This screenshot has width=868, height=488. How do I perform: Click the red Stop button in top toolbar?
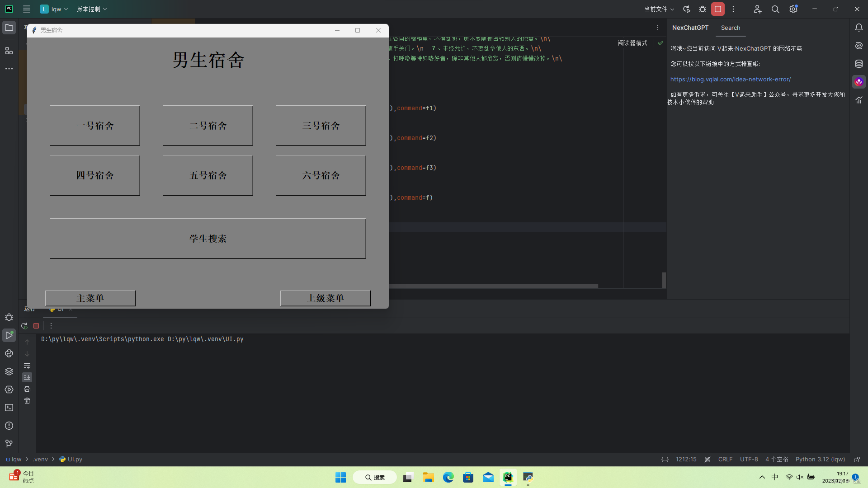718,9
